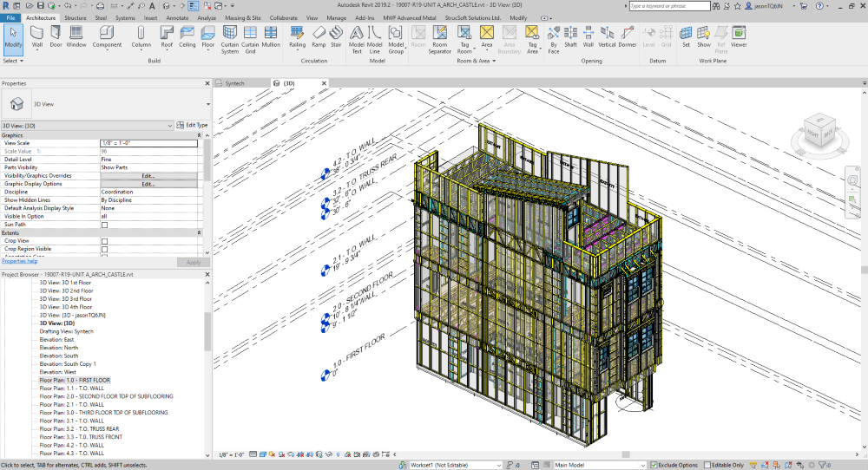Image resolution: width=868 pixels, height=470 pixels.
Task: Open the Properties help link
Action: [x=19, y=261]
